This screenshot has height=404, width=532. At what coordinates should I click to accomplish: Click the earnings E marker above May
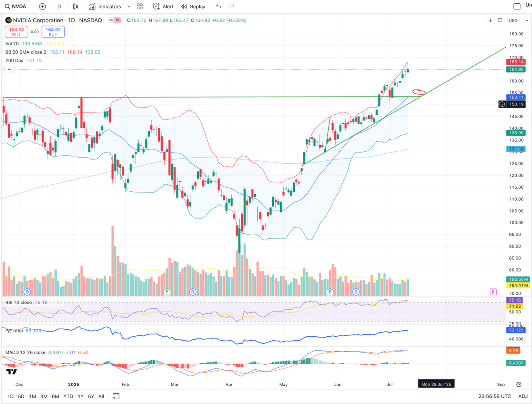point(330,292)
